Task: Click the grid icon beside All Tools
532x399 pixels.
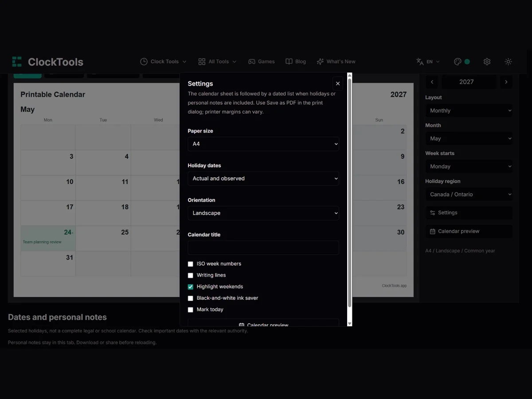Action: tap(202, 62)
